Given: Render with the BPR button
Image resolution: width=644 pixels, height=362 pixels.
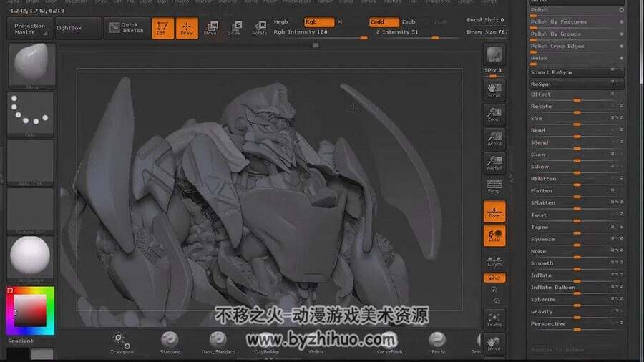Looking at the screenshot, I should tap(494, 54).
